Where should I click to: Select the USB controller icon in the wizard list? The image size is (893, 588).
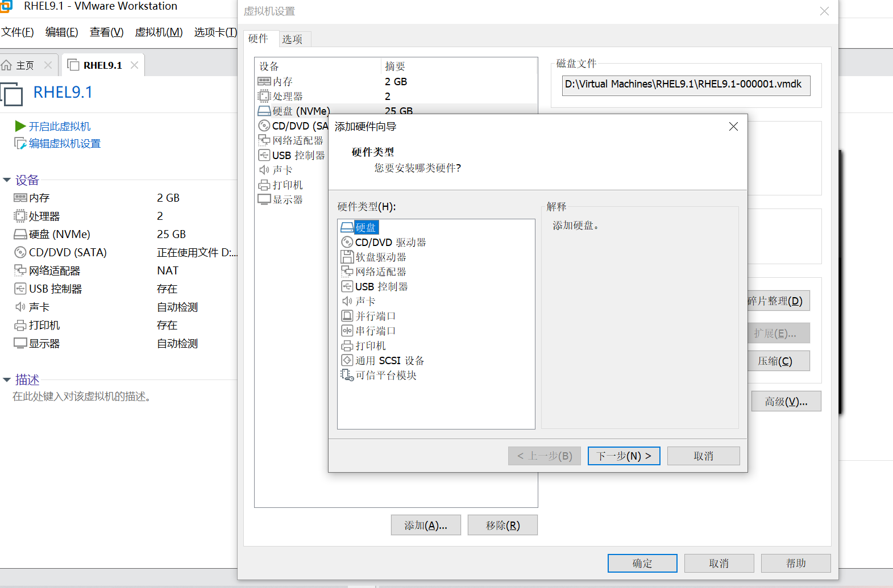click(347, 287)
